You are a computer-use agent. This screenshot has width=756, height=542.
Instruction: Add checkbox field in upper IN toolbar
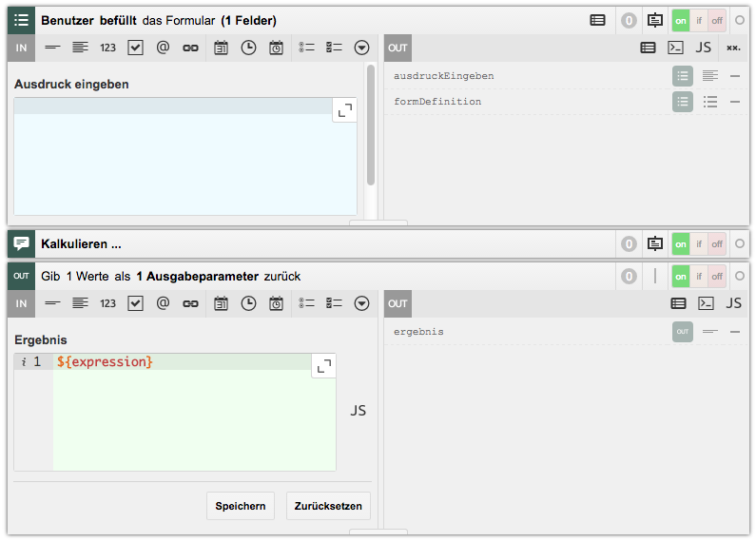135,48
